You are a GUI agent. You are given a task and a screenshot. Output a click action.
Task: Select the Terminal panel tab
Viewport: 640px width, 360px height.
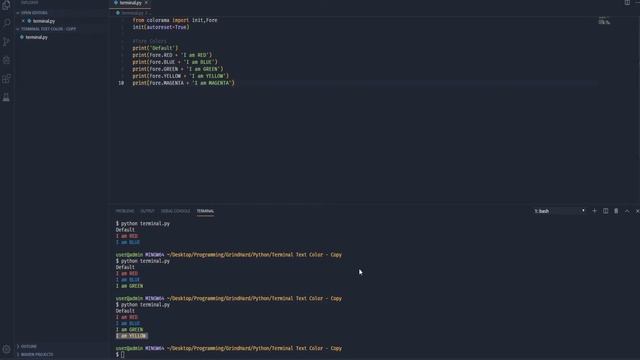coord(205,211)
